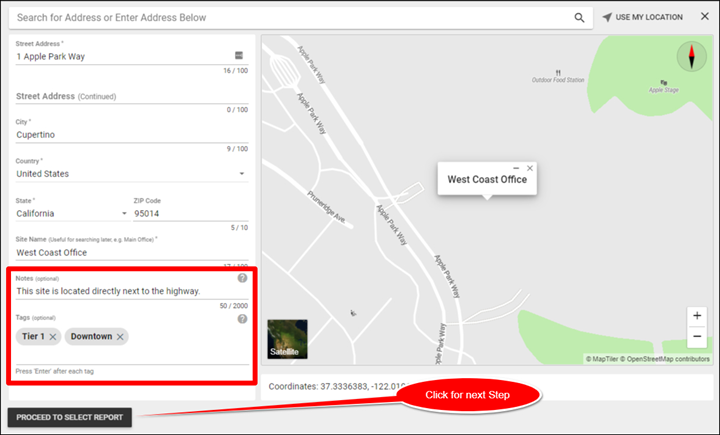720x435 pixels.
Task: Click the Notes help icon
Action: (242, 278)
